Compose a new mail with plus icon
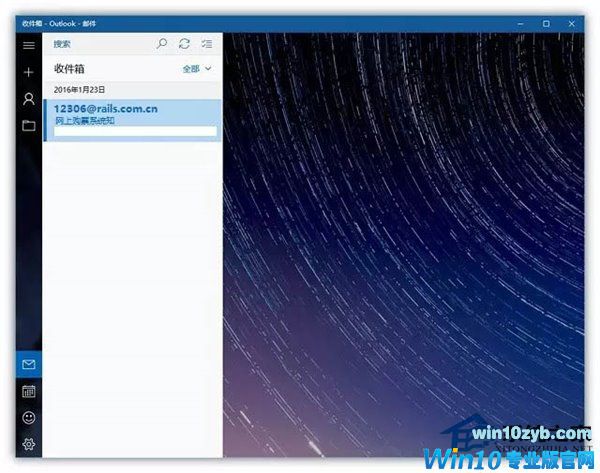This screenshot has height=473, width=600. (29, 72)
